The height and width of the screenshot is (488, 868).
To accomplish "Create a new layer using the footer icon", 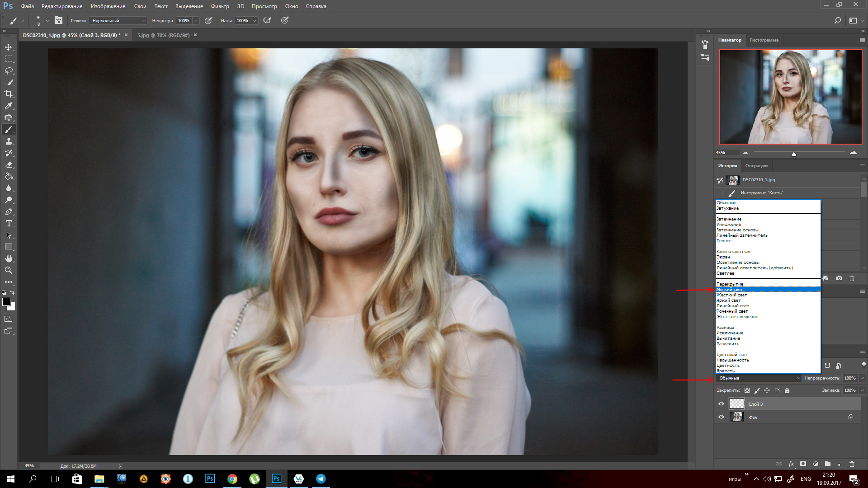I will coord(840,464).
